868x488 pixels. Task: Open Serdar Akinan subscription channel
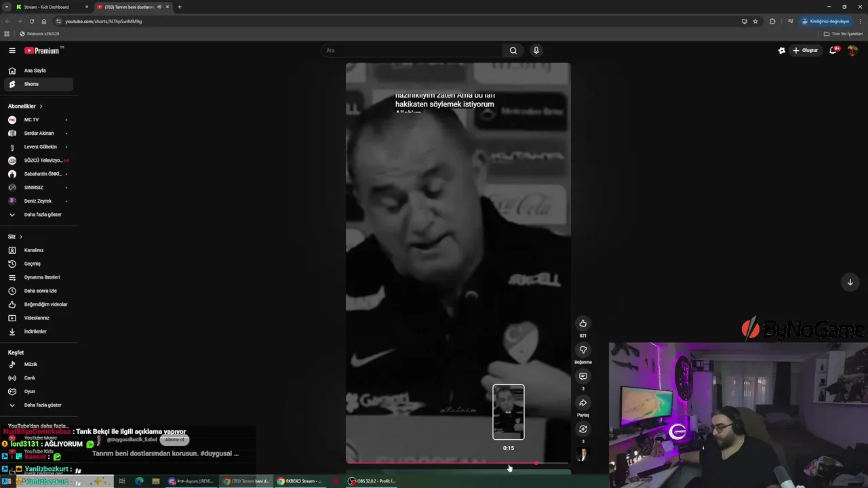point(39,134)
